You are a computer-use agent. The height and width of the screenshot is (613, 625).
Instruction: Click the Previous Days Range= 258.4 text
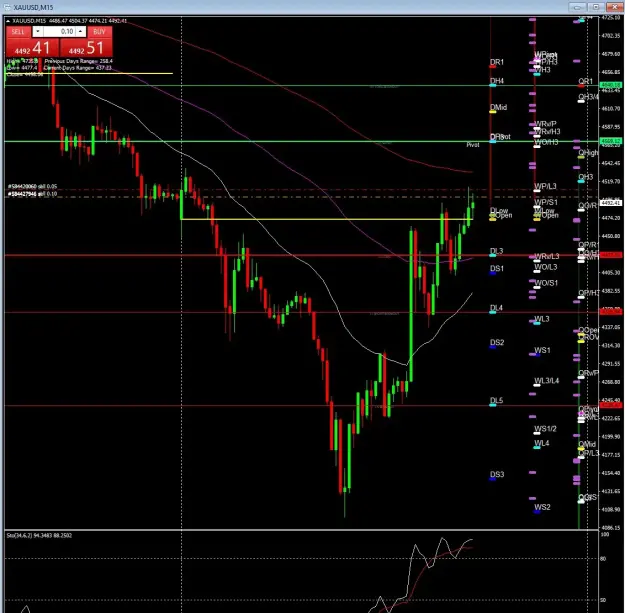[x=79, y=61]
